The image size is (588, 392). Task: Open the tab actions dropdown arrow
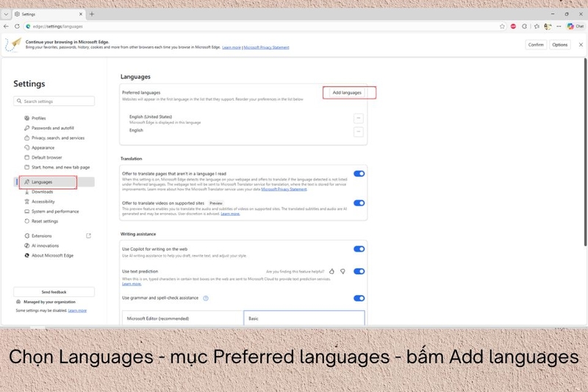click(6, 14)
